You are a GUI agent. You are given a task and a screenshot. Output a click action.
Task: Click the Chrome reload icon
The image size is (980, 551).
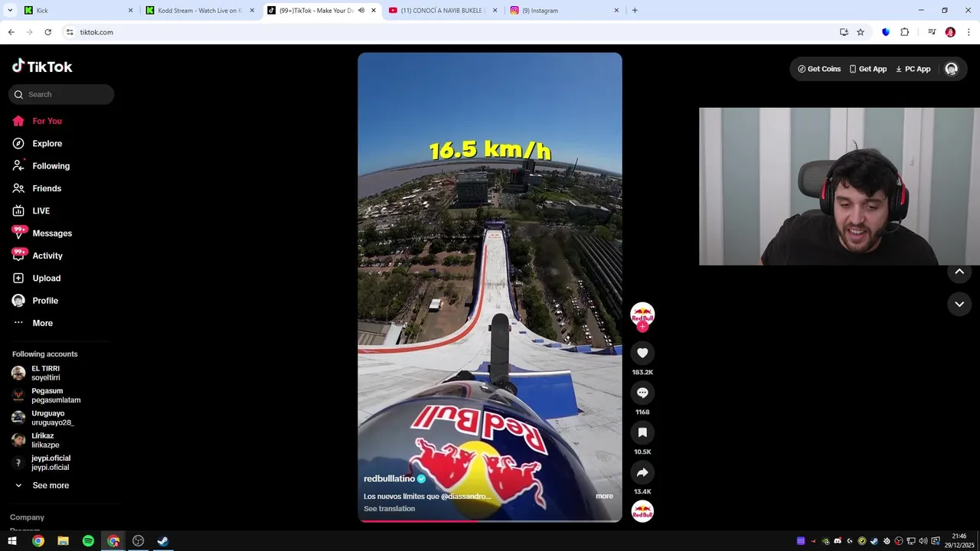(x=47, y=32)
